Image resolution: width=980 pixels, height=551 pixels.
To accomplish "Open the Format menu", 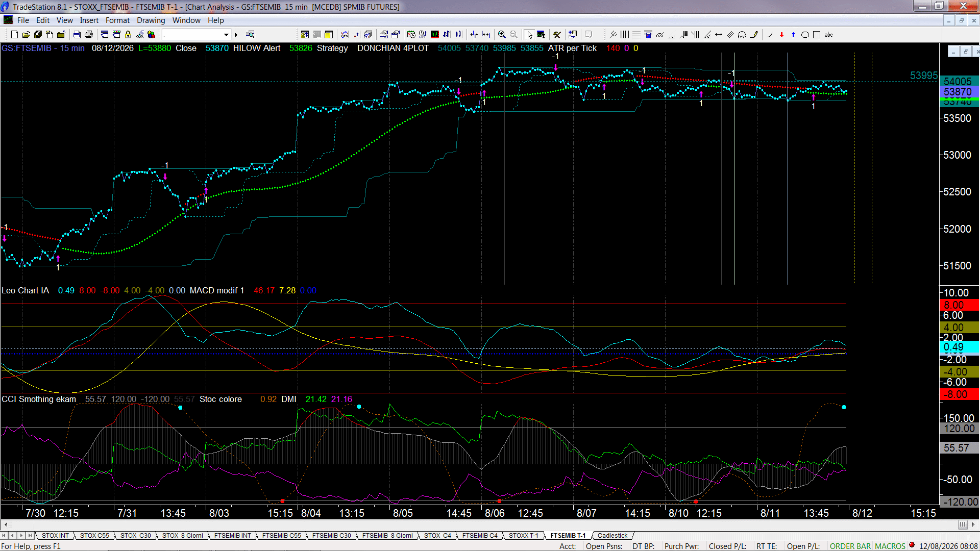I will 118,20.
